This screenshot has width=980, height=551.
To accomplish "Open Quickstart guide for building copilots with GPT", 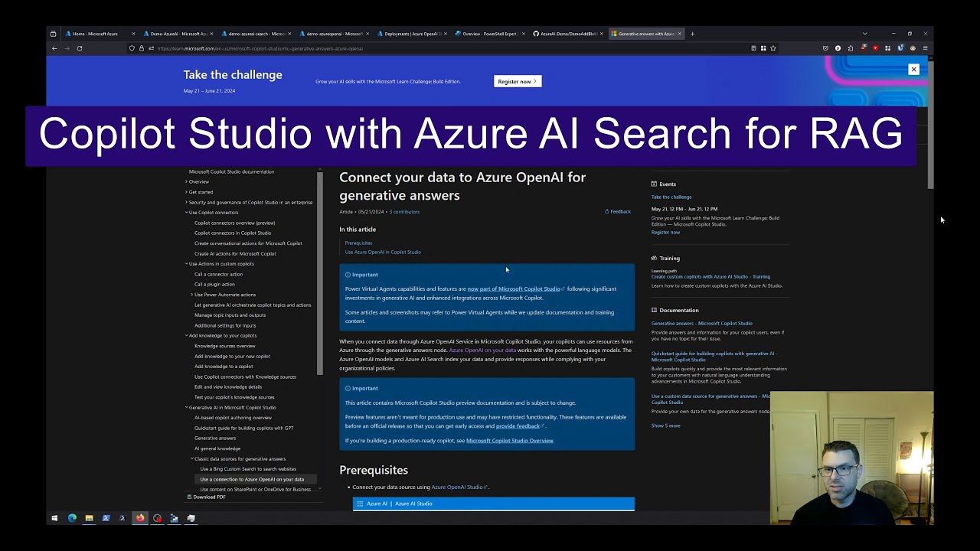I will tap(243, 429).
